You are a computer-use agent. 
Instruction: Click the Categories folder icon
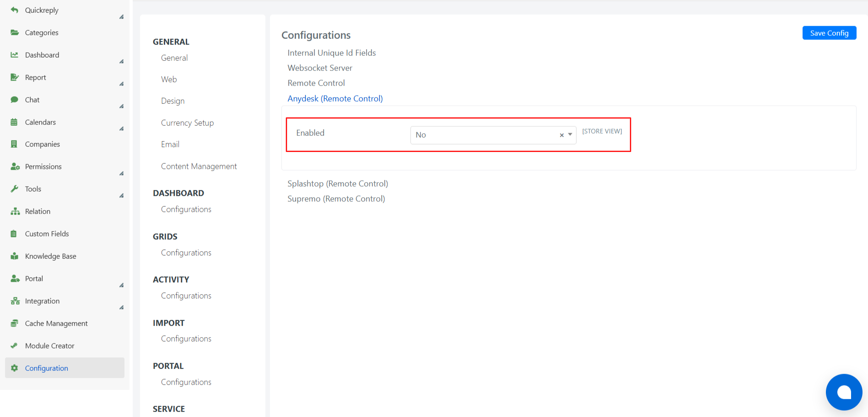pos(15,32)
